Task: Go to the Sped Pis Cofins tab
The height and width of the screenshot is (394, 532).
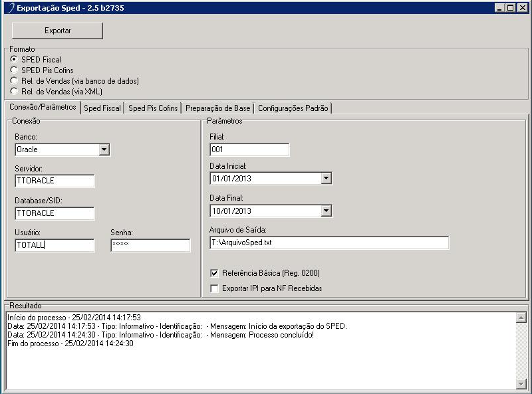Action: [153, 108]
